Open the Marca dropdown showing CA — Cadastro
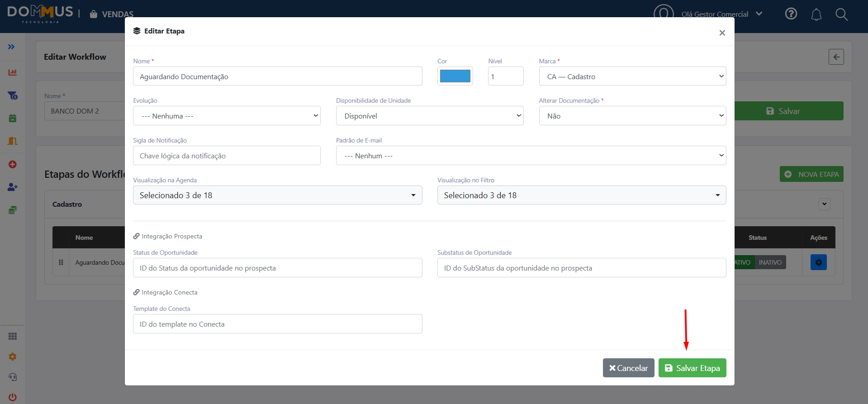Viewport: 868px width, 404px height. tap(632, 76)
